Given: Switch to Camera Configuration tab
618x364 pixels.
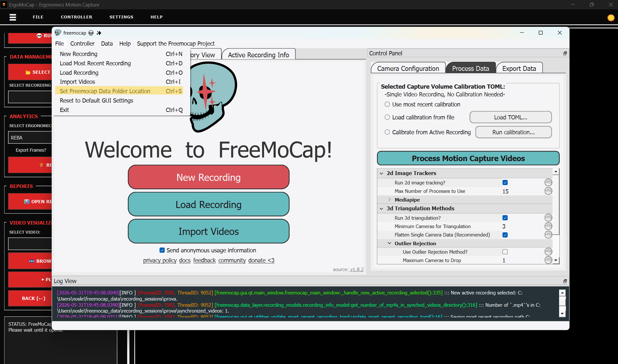Looking at the screenshot, I should point(408,68).
